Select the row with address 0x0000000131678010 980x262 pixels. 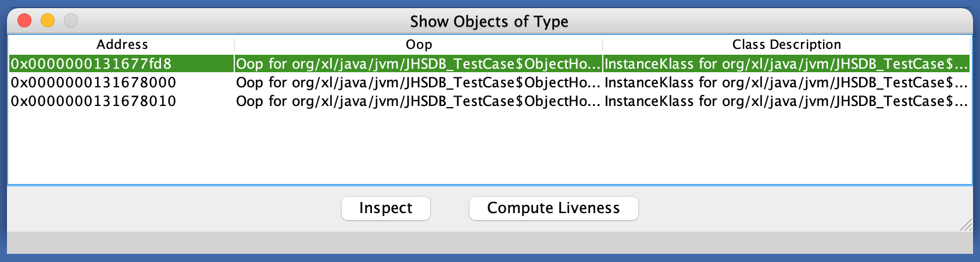94,101
